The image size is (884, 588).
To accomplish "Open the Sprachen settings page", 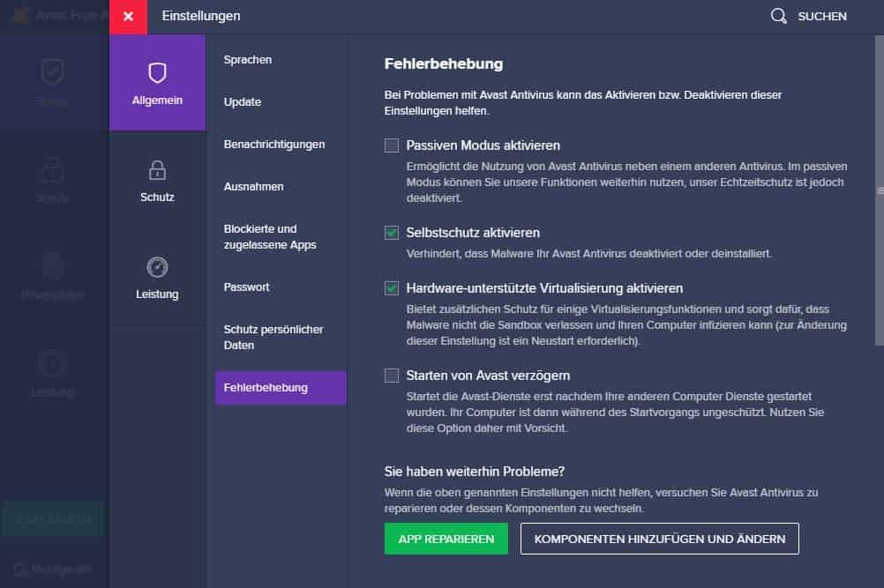I will click(248, 60).
